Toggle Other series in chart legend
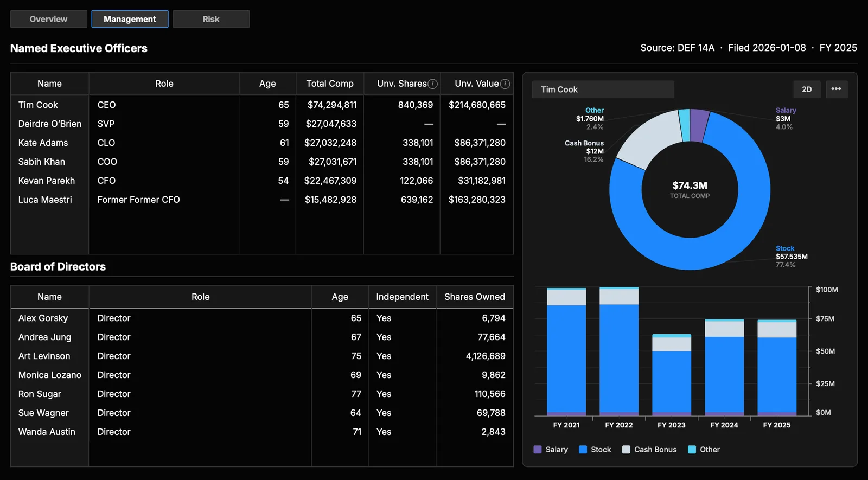The height and width of the screenshot is (480, 868). pyautogui.click(x=704, y=450)
